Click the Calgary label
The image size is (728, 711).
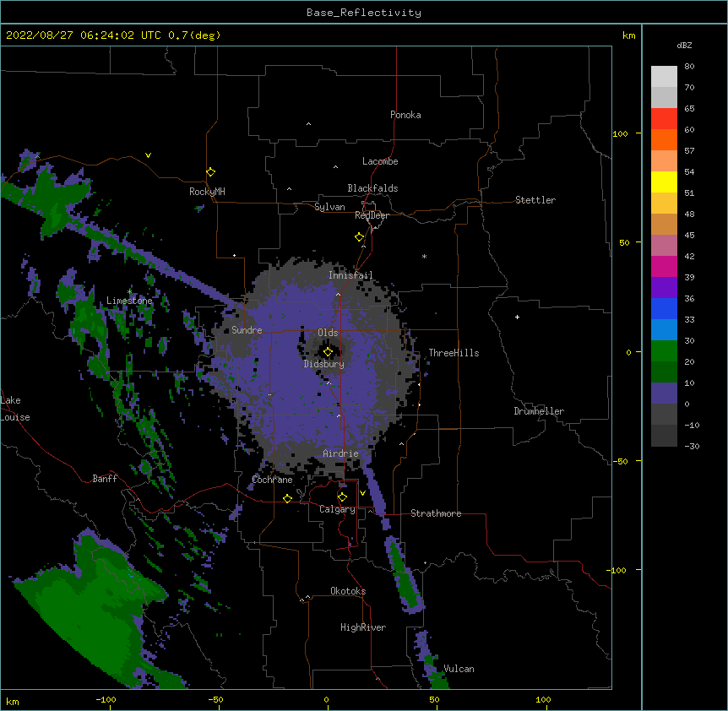338,509
